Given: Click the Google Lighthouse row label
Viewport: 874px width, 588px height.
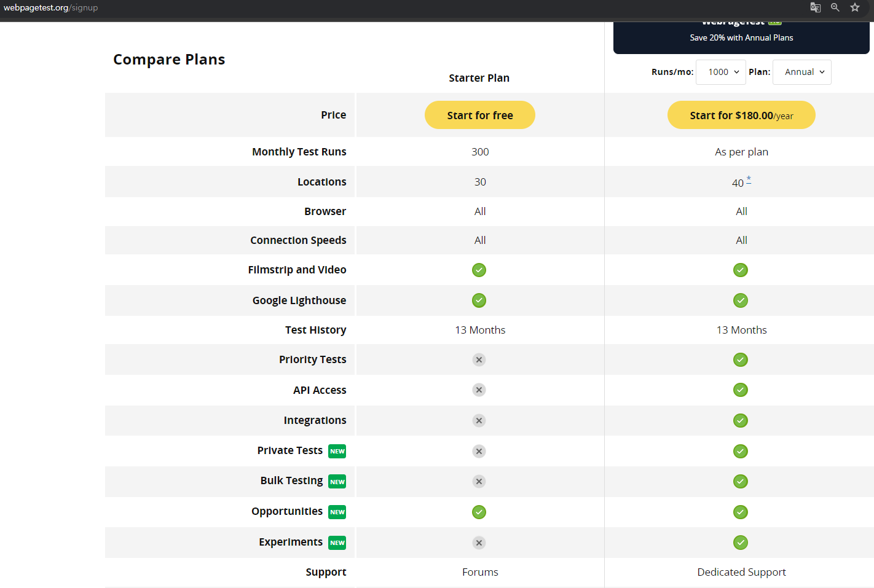Looking at the screenshot, I should [299, 300].
